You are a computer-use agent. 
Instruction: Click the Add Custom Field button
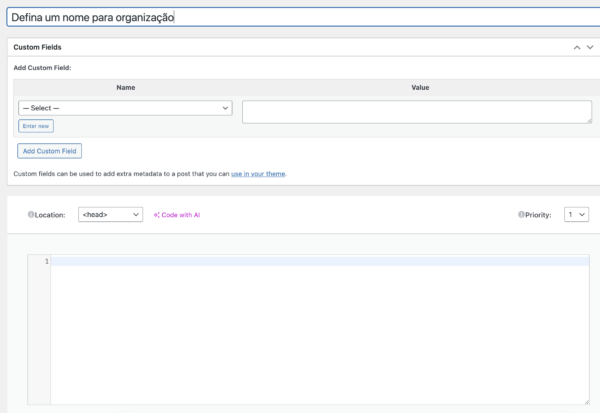49,151
